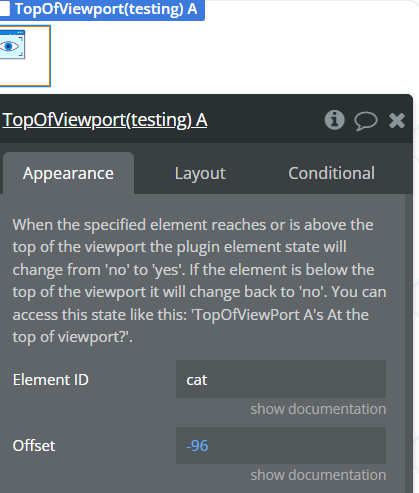Screen dimensions: 419x493
Task: Click the Offset field showing -96
Action: tap(281, 445)
